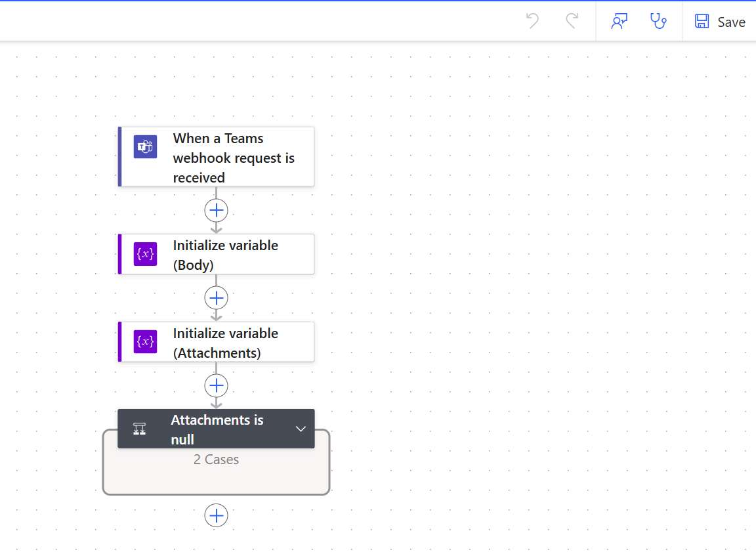Add new step below the switch

(x=217, y=515)
